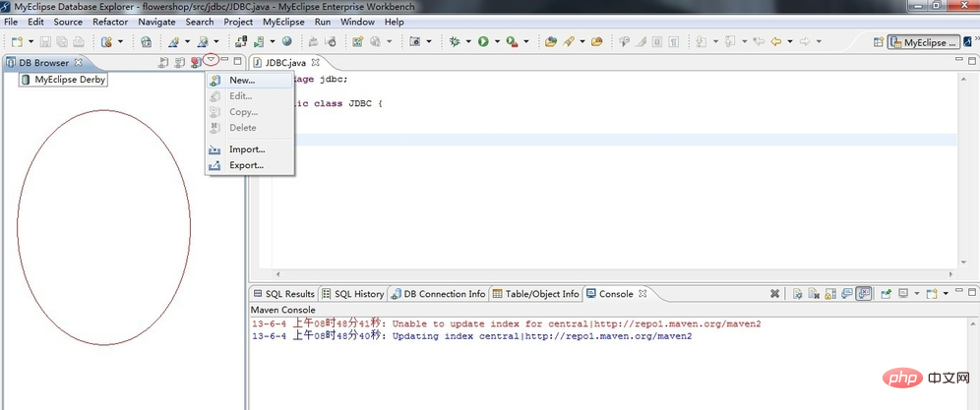Click the red-marked database icon in DB Browser
This screenshot has width=980, height=410.
pos(196,62)
